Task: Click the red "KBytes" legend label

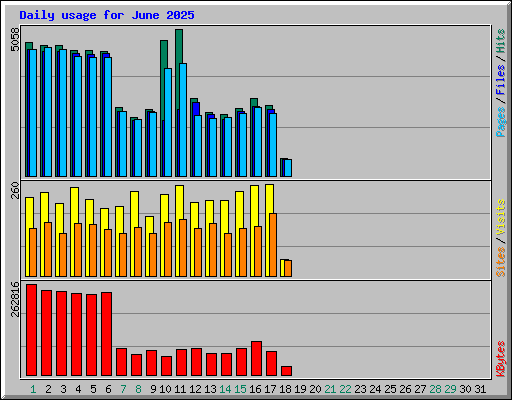Action: coord(501,359)
